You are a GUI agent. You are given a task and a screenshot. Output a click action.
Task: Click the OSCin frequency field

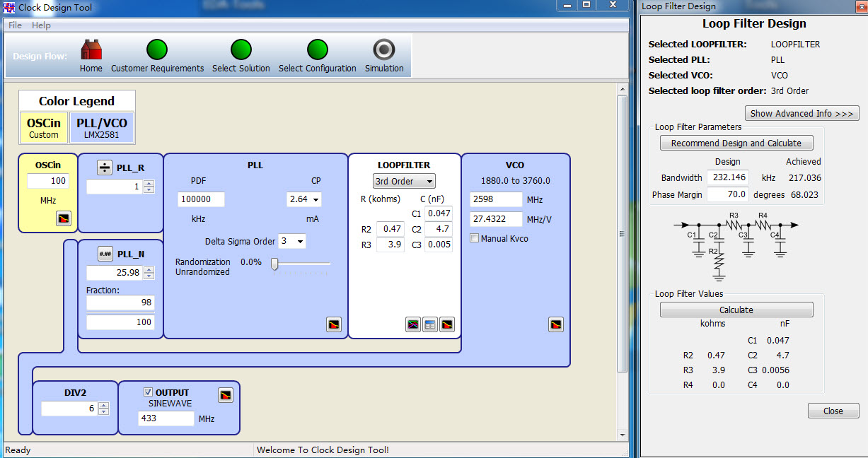pyautogui.click(x=47, y=181)
